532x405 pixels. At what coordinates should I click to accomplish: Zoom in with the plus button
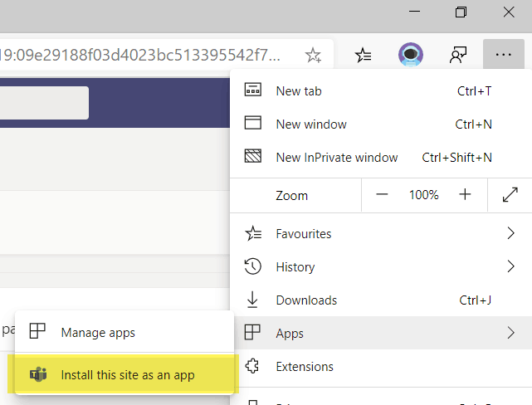point(466,195)
